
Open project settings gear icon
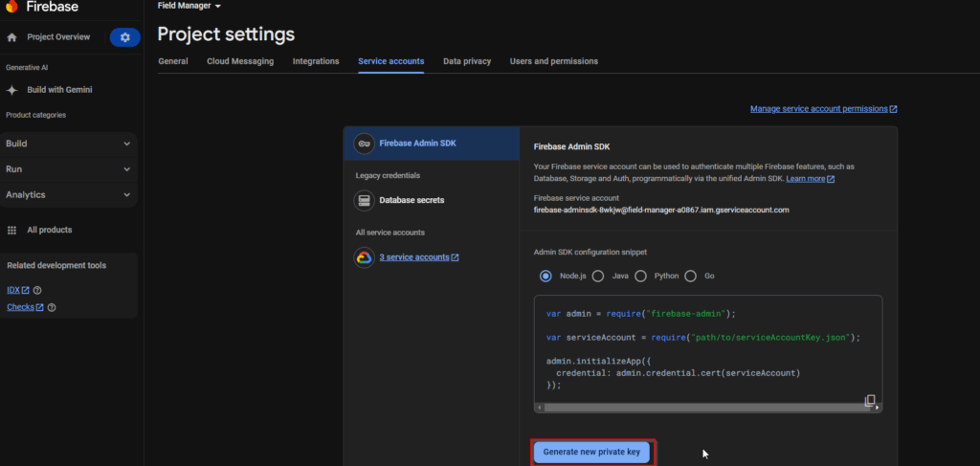pyautogui.click(x=125, y=37)
